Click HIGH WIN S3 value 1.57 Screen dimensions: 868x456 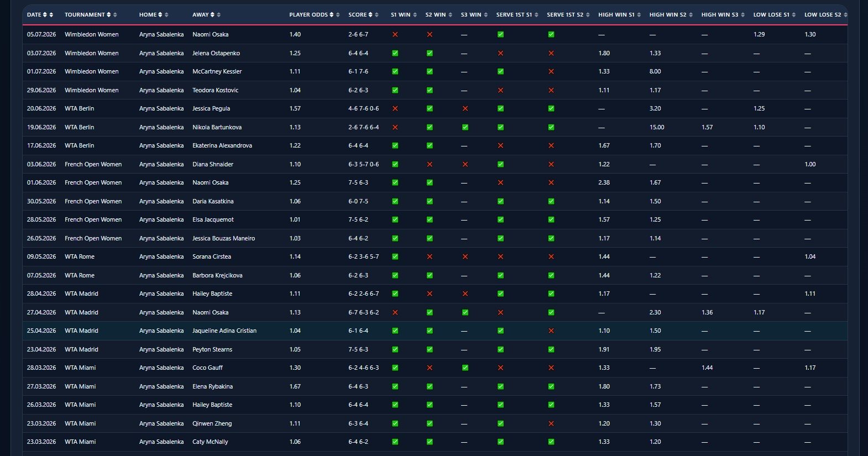point(707,127)
